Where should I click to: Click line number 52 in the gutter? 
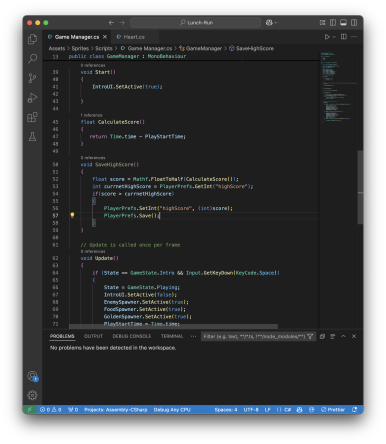55,179
